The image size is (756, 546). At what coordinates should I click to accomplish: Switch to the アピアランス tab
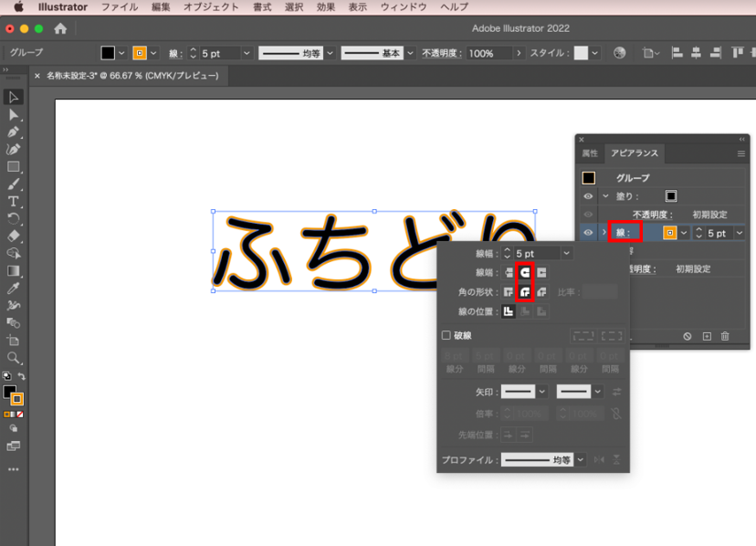(635, 153)
